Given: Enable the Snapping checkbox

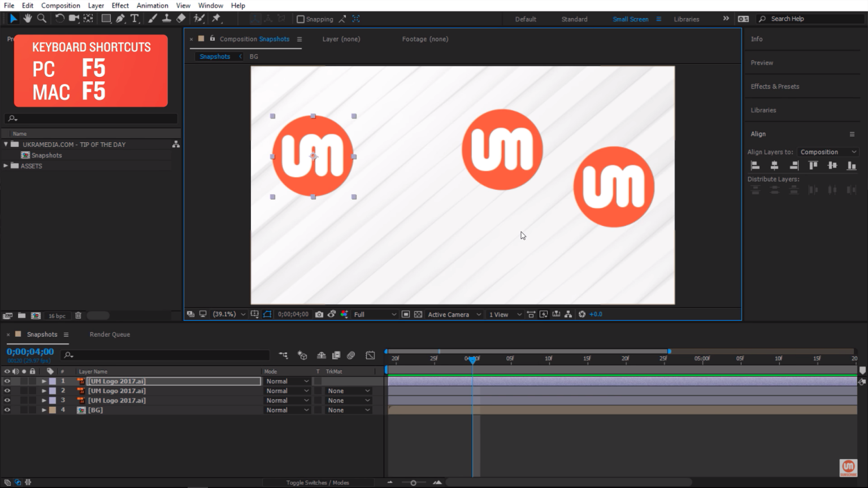Looking at the screenshot, I should coord(301,19).
